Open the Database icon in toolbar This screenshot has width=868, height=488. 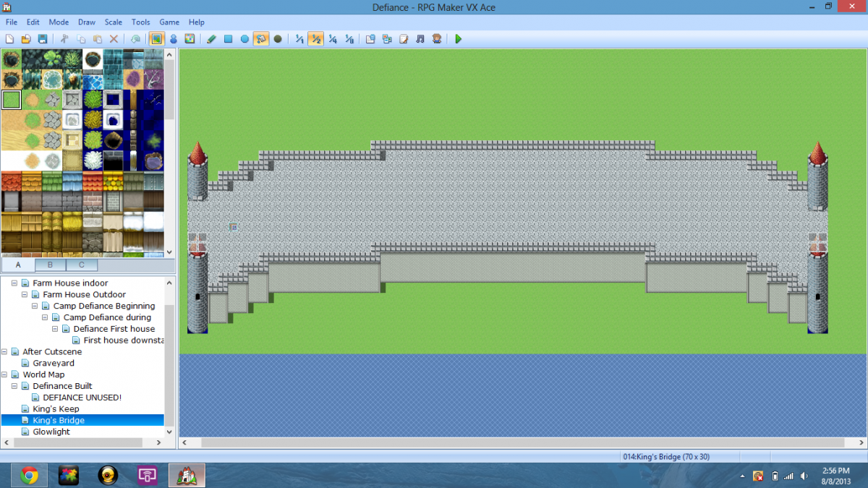[370, 39]
